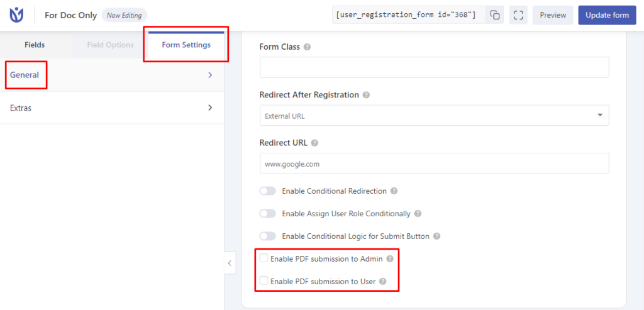Click help icon for Enable Conditional Redirection
644x310 pixels.
point(394,191)
